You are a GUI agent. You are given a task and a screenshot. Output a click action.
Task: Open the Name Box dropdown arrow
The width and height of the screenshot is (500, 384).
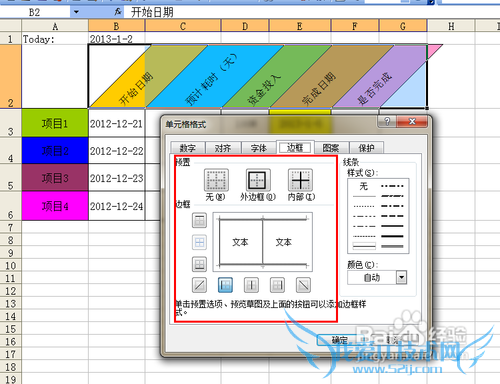76,12
